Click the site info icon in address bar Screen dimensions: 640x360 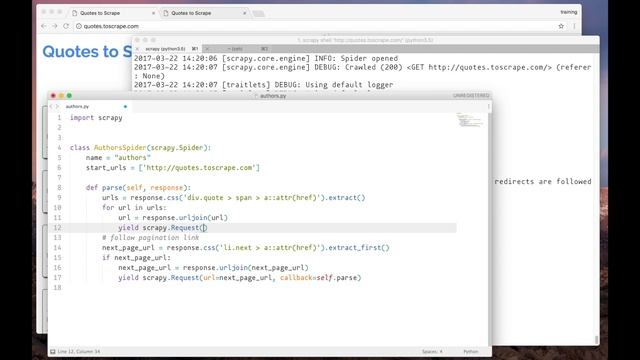point(79,26)
